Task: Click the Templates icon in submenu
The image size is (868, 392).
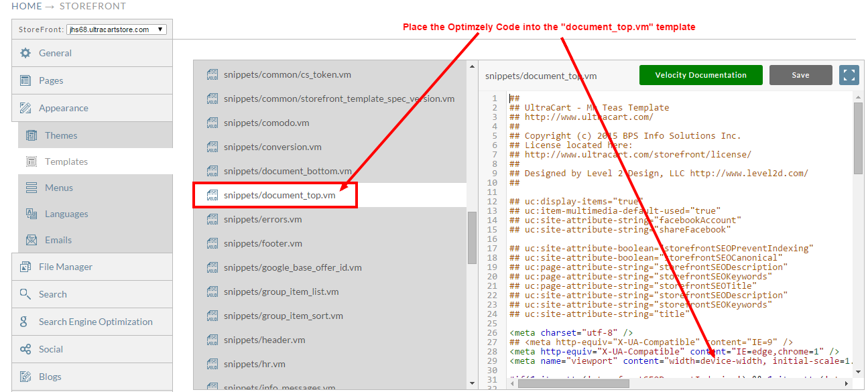Action: click(32, 161)
